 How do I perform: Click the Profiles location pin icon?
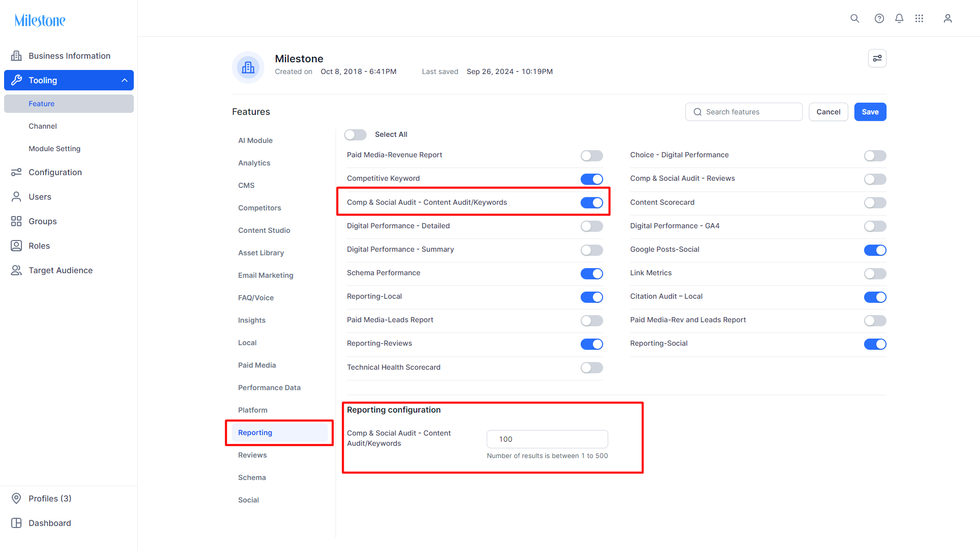tap(16, 498)
